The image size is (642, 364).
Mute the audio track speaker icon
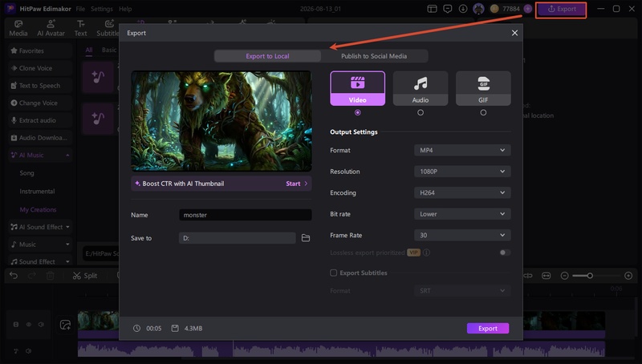click(x=28, y=351)
